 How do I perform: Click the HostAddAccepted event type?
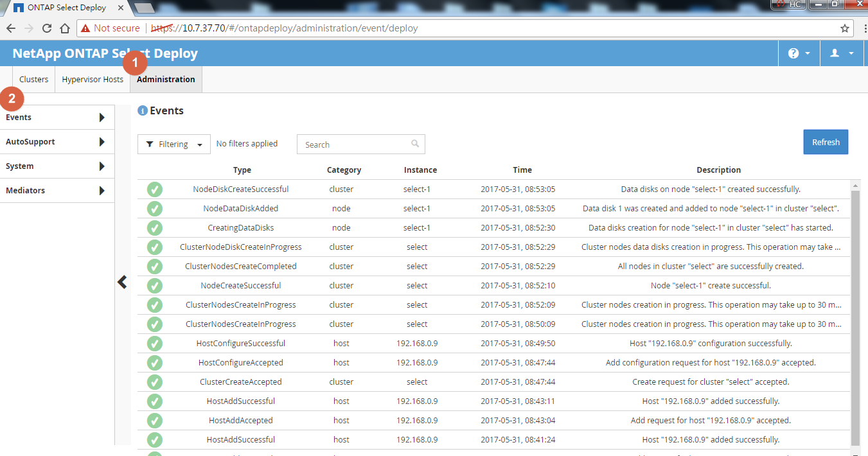[241, 421]
